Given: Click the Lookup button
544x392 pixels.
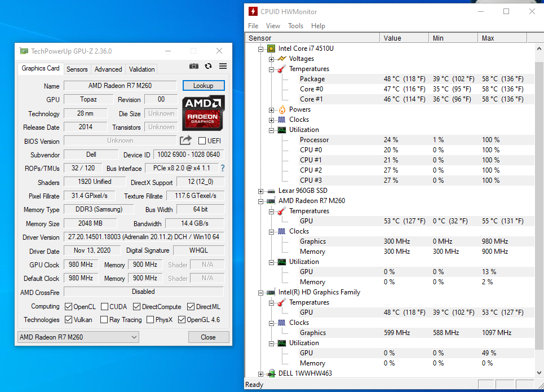Looking at the screenshot, I should pos(204,86).
